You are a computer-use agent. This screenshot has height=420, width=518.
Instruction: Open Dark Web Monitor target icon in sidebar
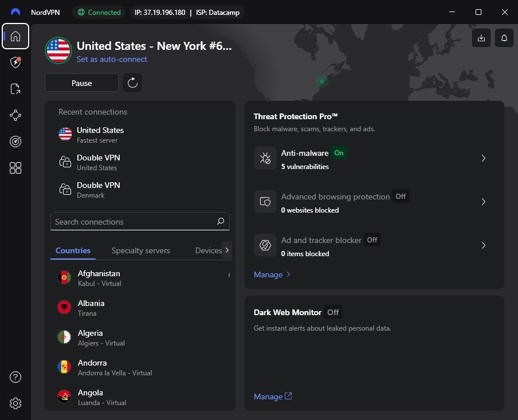pyautogui.click(x=15, y=142)
